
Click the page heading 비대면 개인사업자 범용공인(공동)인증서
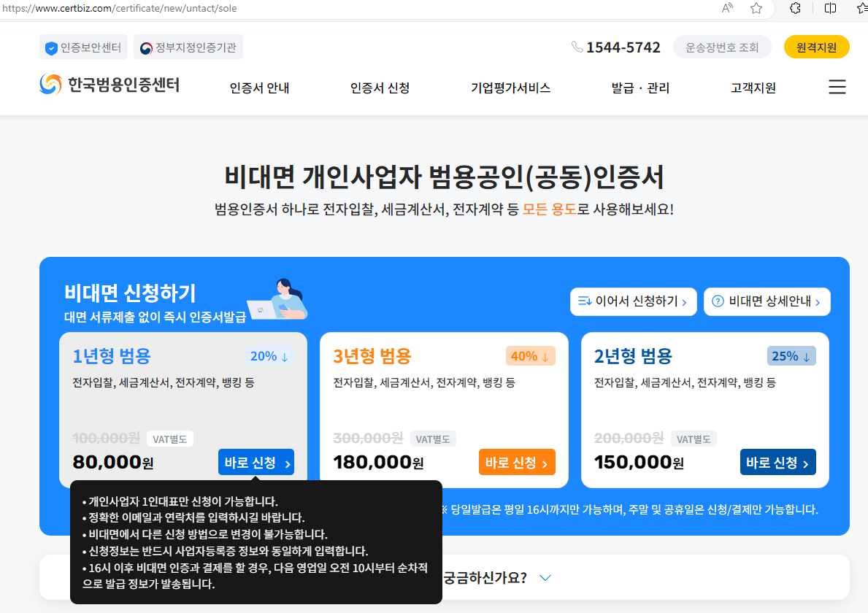point(444,177)
